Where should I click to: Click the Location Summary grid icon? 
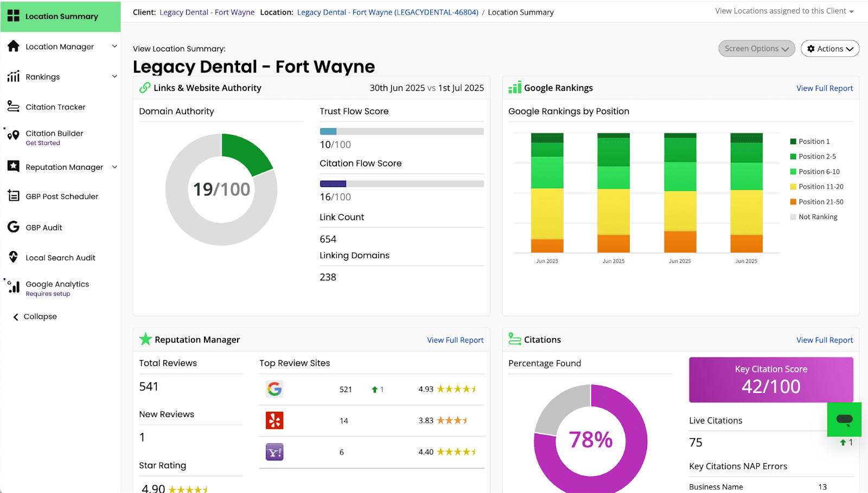pyautogui.click(x=14, y=16)
